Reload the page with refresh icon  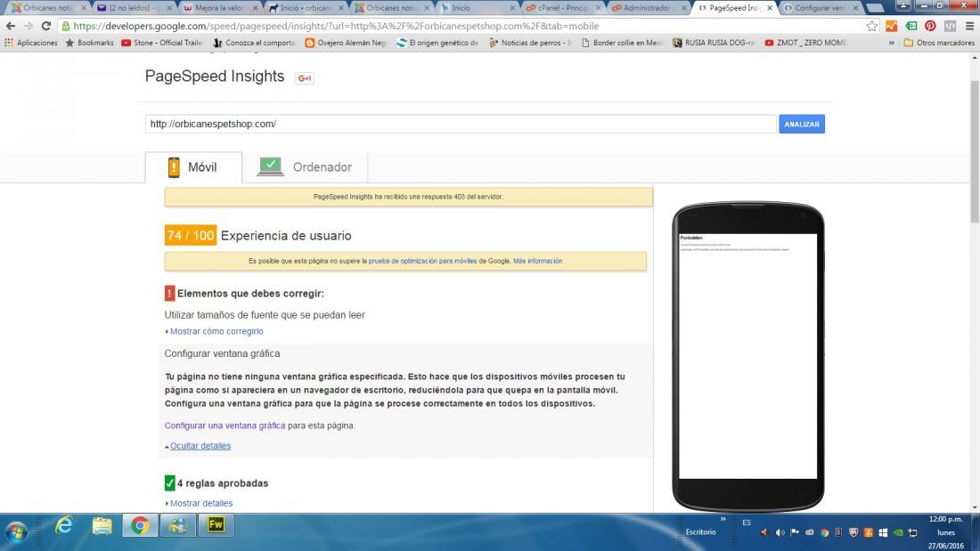pyautogui.click(x=46, y=26)
